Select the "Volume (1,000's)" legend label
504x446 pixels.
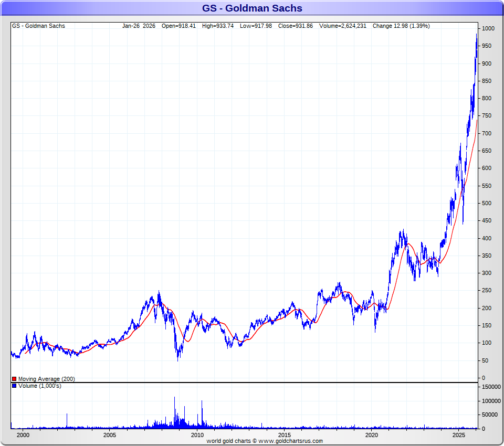coord(40,386)
